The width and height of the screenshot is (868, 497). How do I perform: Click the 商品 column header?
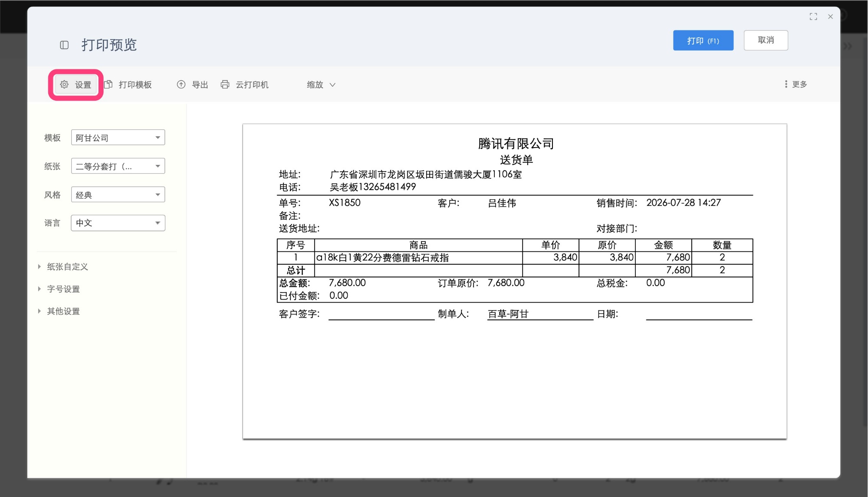(418, 245)
